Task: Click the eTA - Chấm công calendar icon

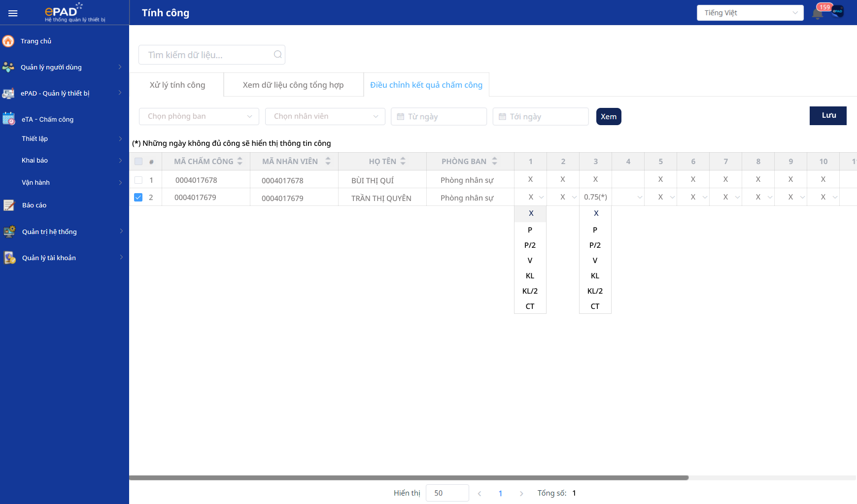Action: pos(9,119)
